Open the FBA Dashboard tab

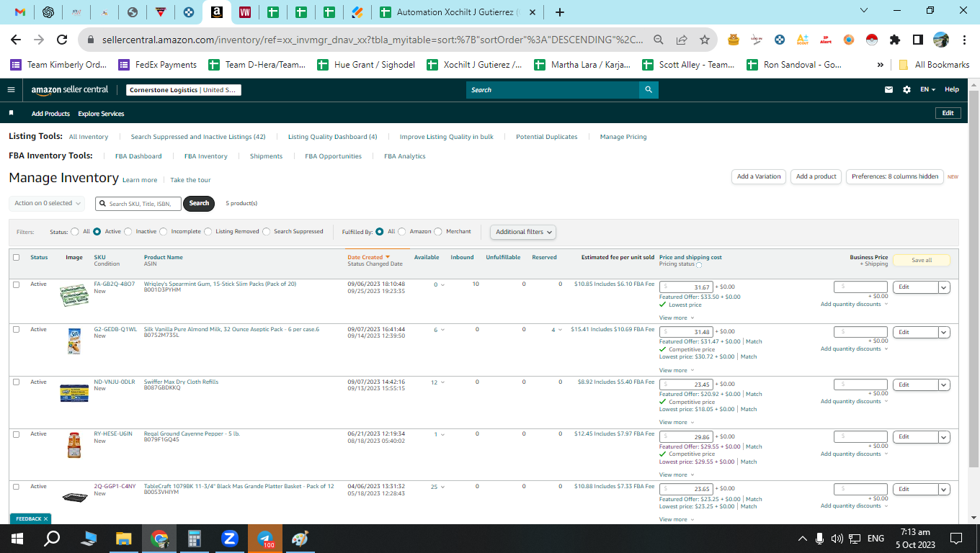pyautogui.click(x=138, y=156)
